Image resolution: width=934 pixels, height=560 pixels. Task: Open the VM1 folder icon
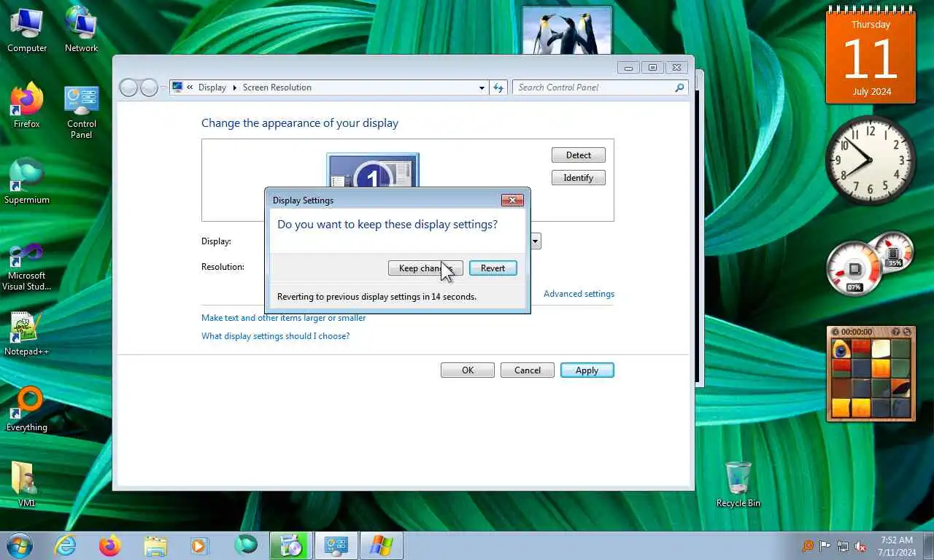[x=27, y=483]
